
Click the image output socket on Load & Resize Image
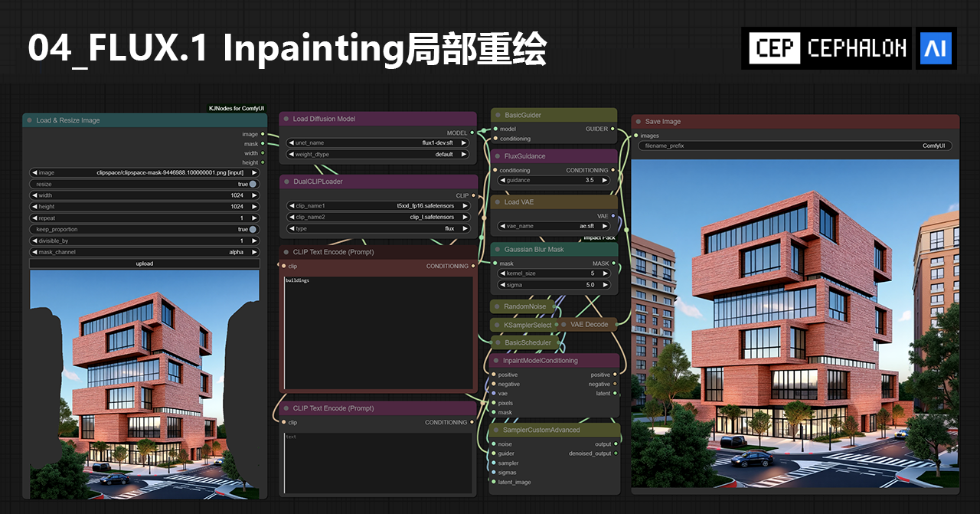(263, 134)
